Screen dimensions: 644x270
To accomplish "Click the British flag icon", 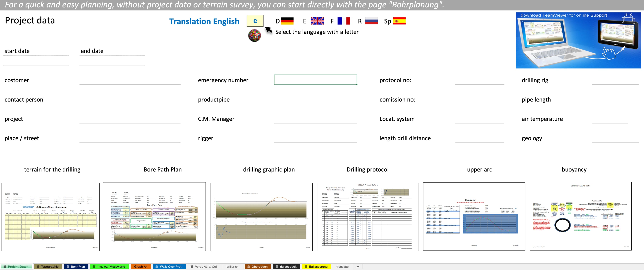I will [x=317, y=21].
